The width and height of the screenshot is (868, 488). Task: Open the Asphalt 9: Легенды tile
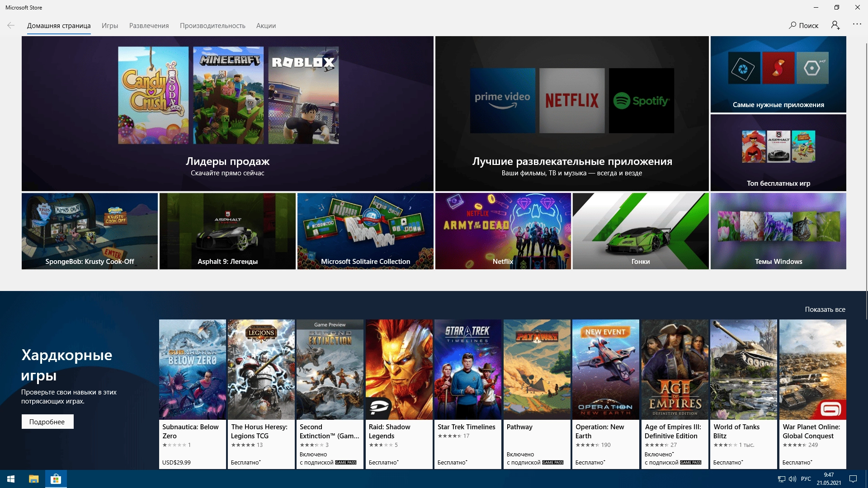pos(227,231)
